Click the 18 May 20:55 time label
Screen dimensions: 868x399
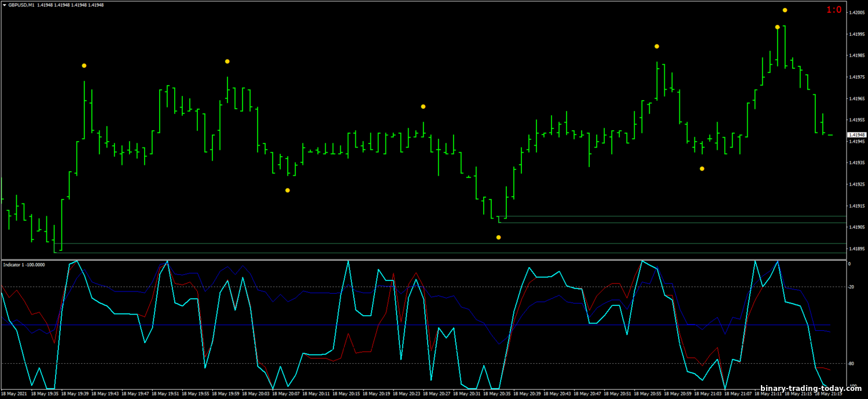pyautogui.click(x=646, y=393)
